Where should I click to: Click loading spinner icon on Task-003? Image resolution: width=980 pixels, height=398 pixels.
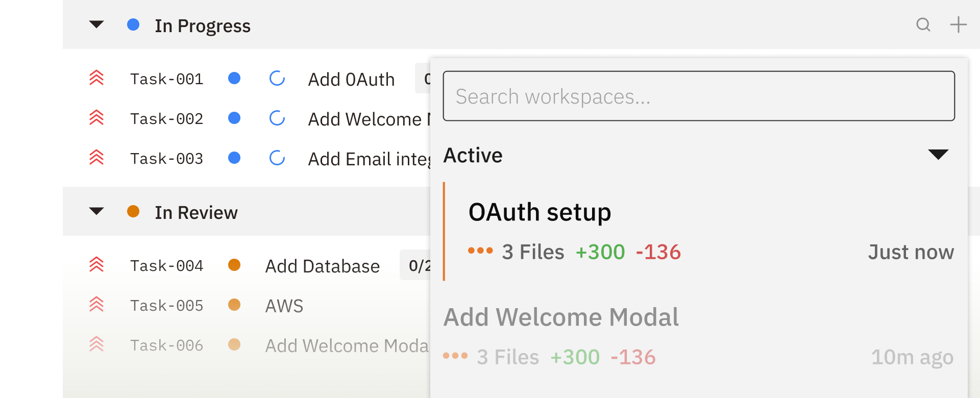click(x=277, y=158)
